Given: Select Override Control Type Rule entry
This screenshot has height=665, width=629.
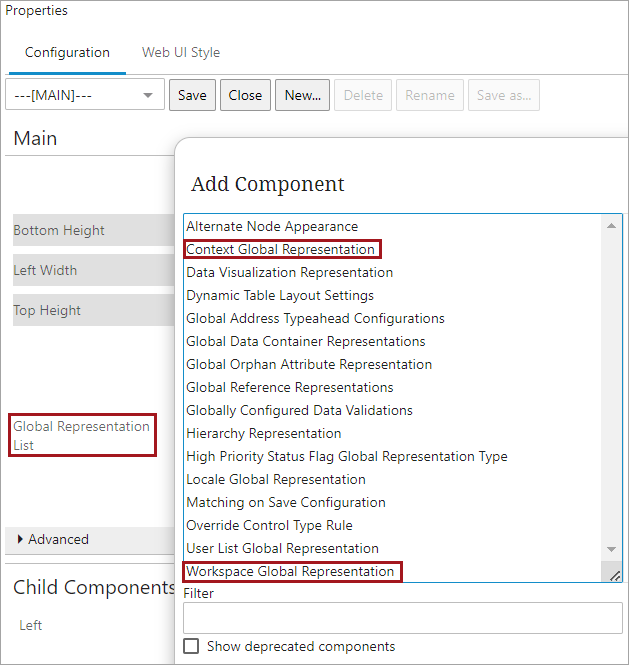Looking at the screenshot, I should (x=269, y=525).
